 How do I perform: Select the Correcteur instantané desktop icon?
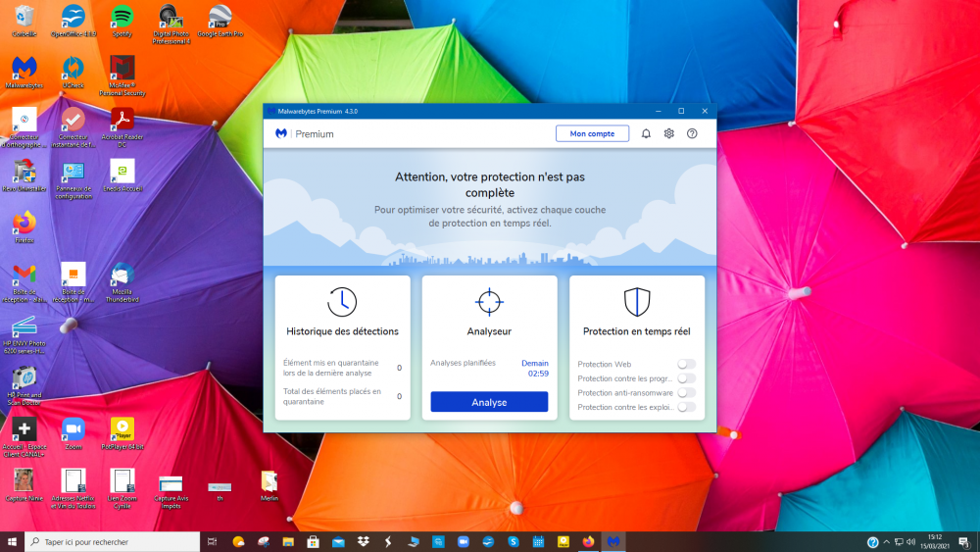[x=73, y=127]
